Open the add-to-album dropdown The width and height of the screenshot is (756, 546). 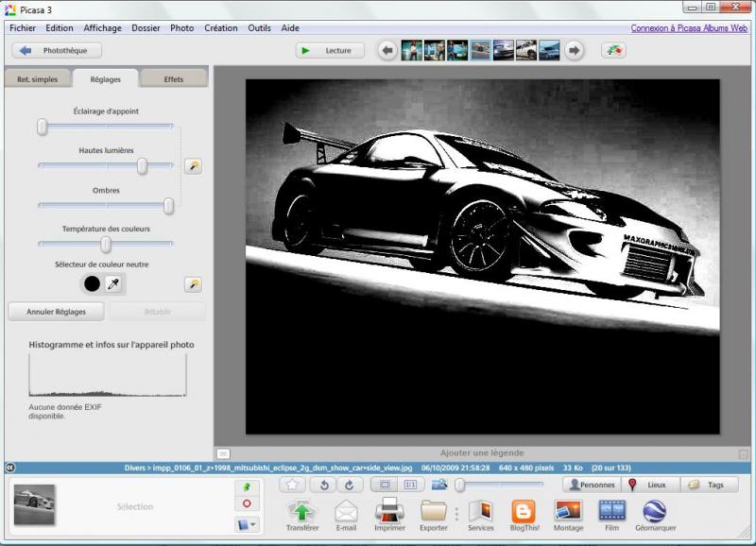click(247, 524)
